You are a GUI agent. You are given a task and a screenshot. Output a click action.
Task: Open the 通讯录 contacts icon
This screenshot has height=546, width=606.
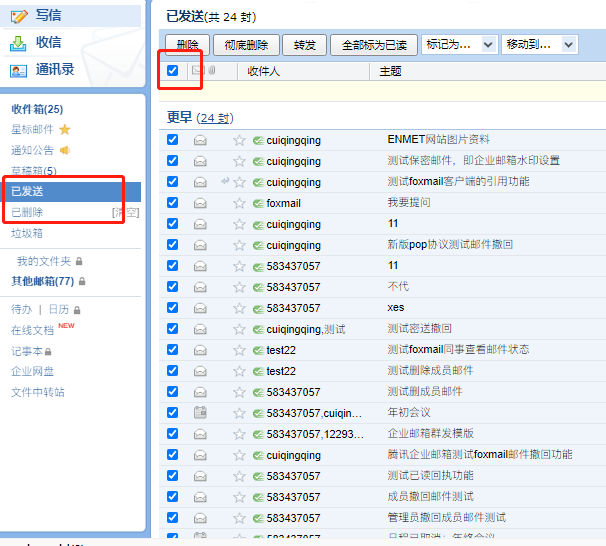20,70
